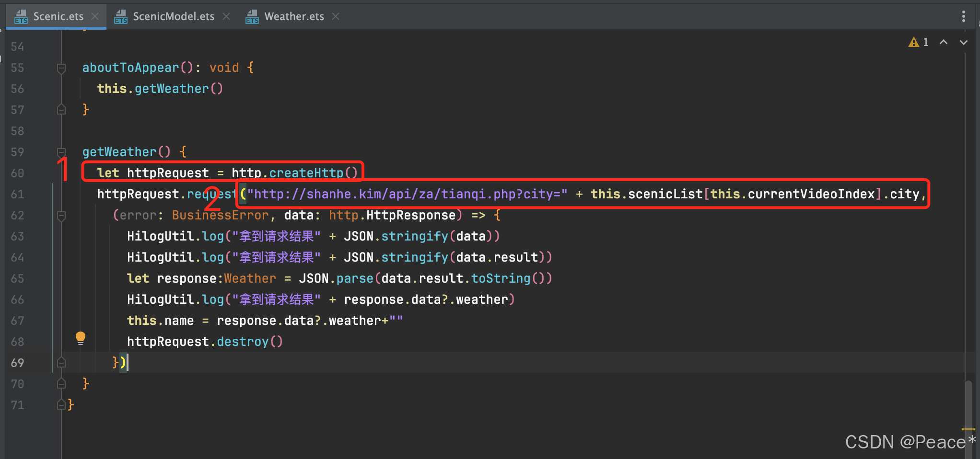The image size is (980, 459).
Task: Close the Weather.ets tab
Action: [336, 16]
